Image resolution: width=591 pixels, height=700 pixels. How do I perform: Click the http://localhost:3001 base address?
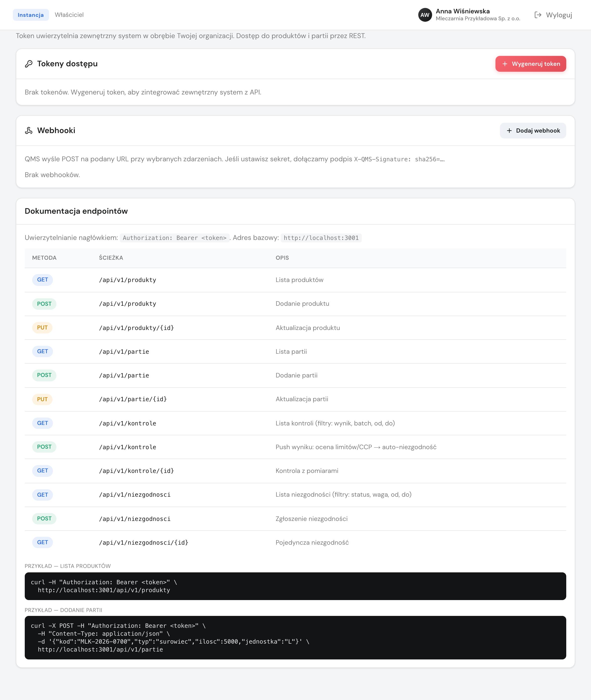321,238
